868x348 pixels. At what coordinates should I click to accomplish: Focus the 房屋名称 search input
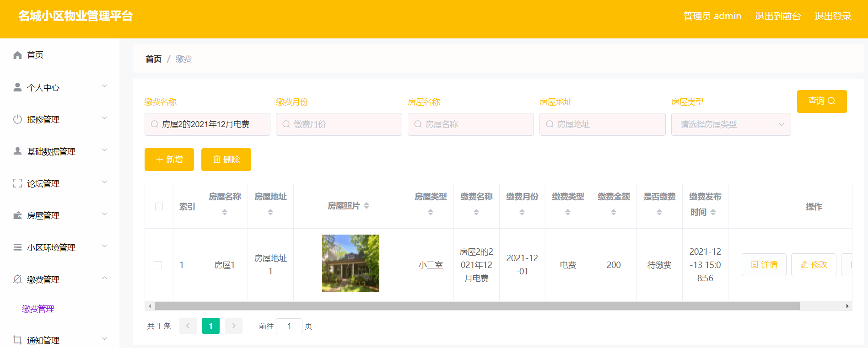click(471, 124)
